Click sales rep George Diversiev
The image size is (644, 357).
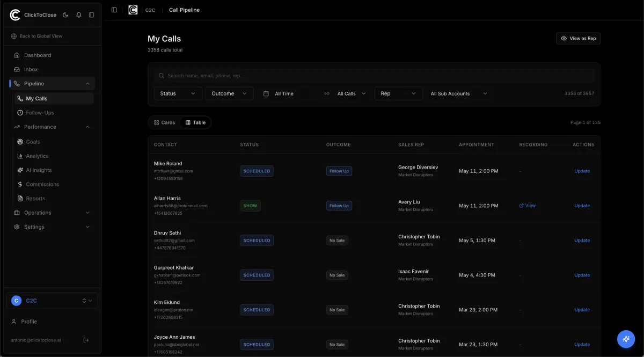418,167
